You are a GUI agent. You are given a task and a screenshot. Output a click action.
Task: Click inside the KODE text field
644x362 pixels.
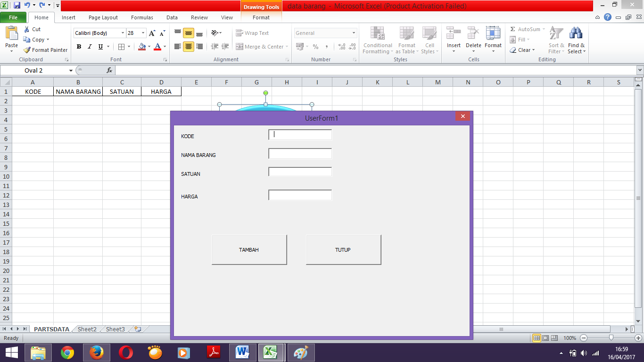coord(300,134)
